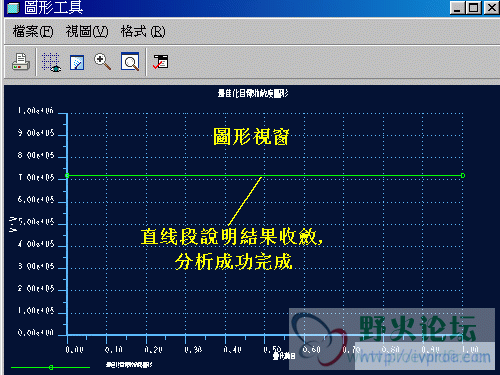Click the repaint graph window icon
The image size is (500, 375).
point(77,63)
